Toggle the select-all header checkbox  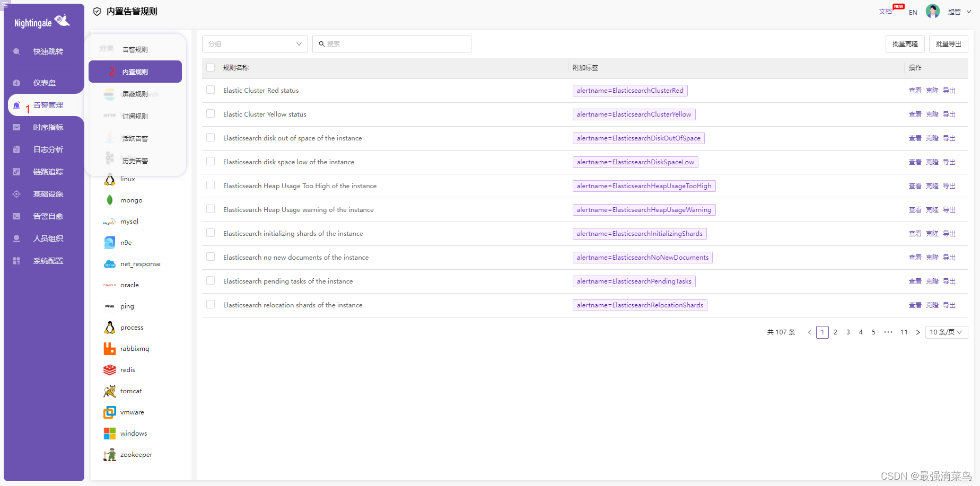tap(211, 67)
